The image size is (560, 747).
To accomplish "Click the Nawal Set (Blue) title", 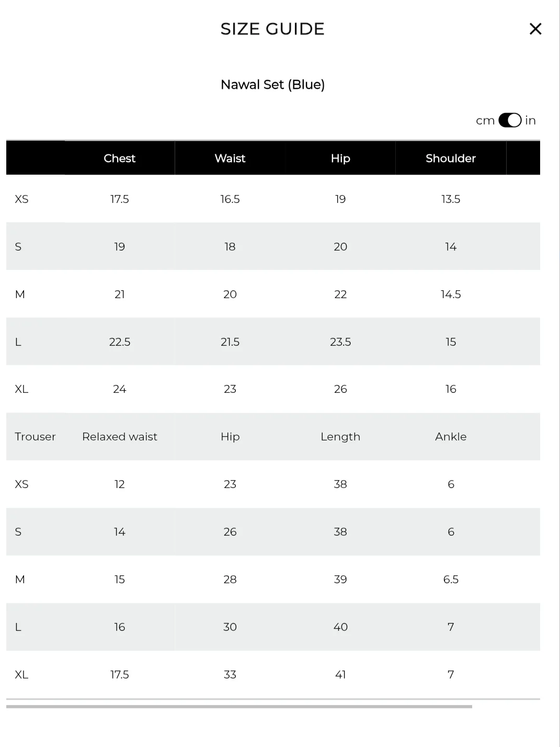I will (272, 85).
